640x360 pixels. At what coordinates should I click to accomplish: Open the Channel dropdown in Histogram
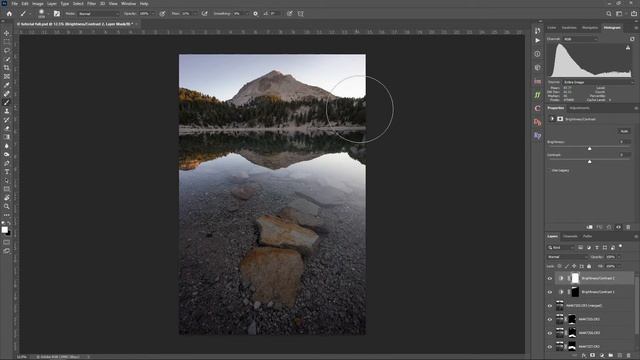point(580,39)
